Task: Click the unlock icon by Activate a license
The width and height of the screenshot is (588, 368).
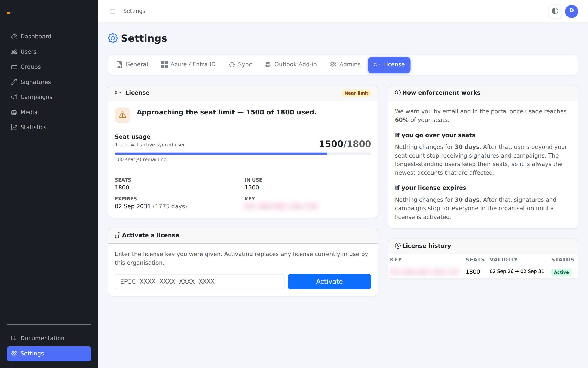Action: (x=117, y=235)
